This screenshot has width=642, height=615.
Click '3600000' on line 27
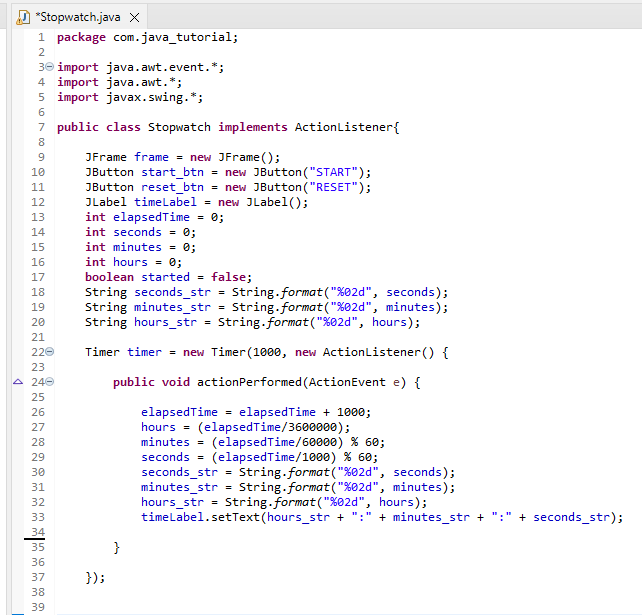[x=312, y=427]
